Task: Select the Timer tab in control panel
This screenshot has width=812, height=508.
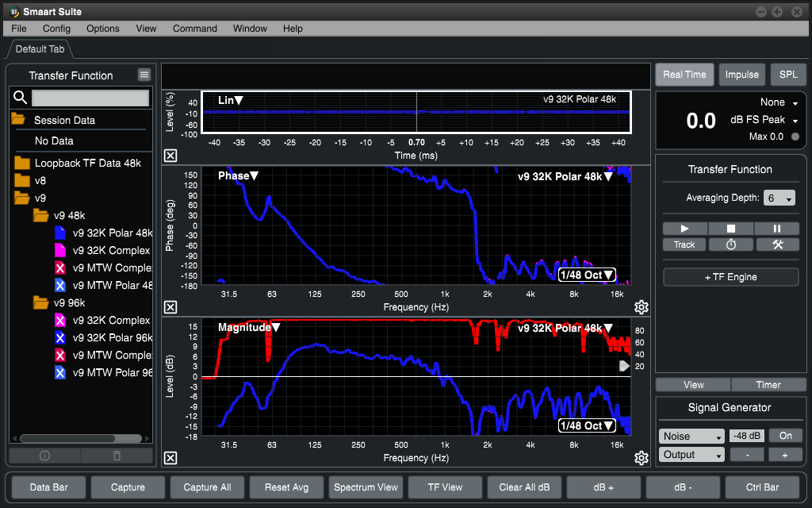Action: [x=768, y=385]
